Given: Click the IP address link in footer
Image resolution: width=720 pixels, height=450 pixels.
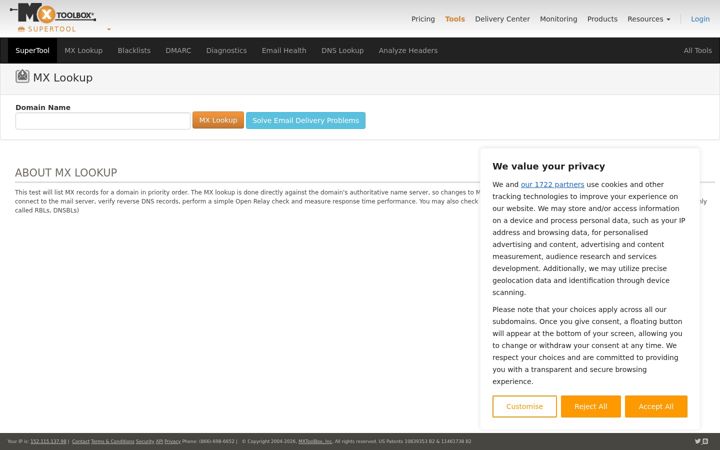Looking at the screenshot, I should point(48,441).
